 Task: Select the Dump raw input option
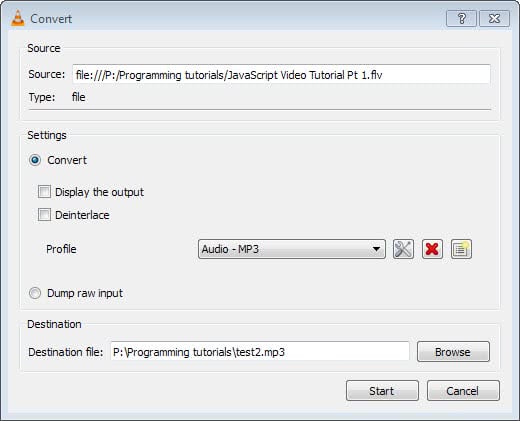[35, 293]
